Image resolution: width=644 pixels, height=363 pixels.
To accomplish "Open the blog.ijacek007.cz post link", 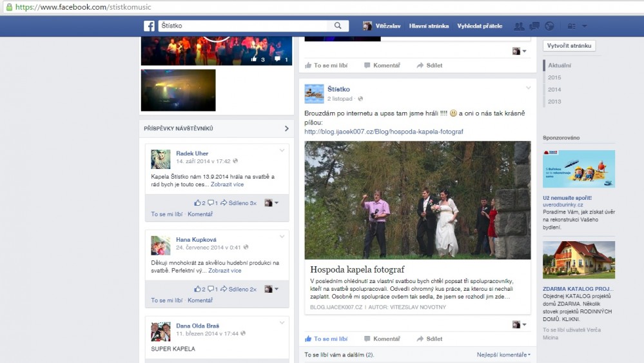I will click(x=384, y=132).
